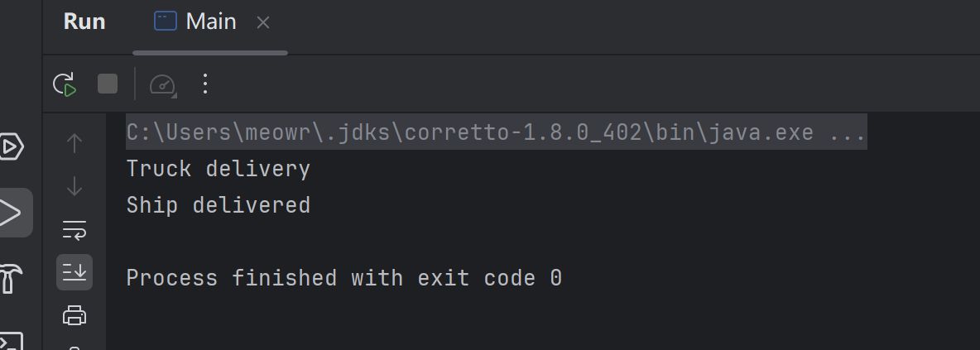Click the Run tool window title

[x=84, y=22]
